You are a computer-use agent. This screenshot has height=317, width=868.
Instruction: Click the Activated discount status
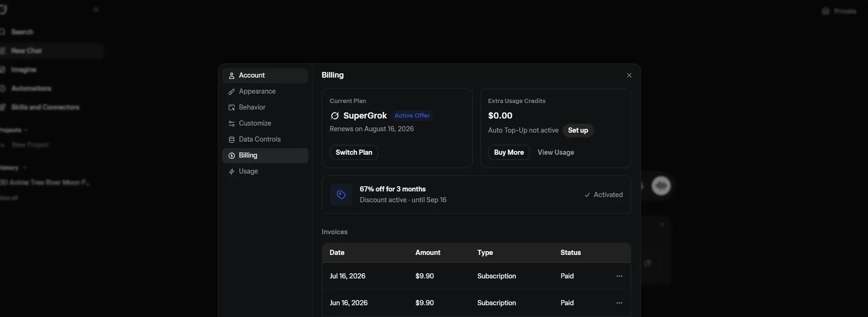tap(604, 195)
